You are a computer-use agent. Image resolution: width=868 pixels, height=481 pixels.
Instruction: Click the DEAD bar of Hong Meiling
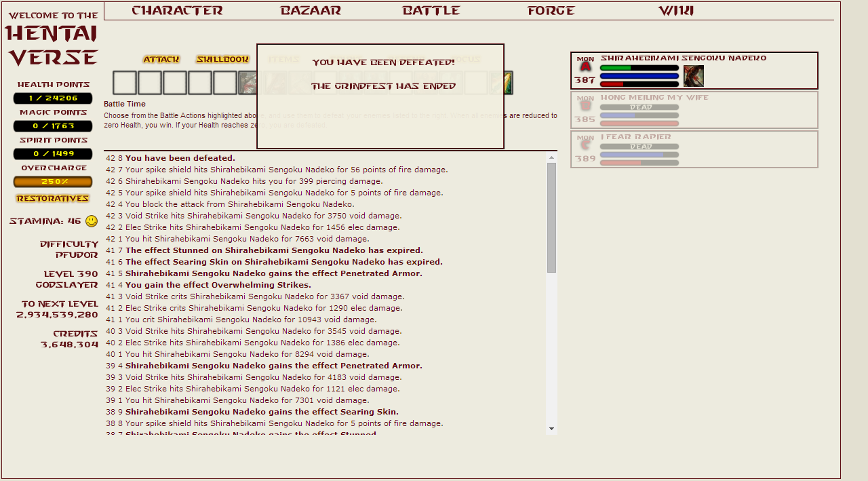coord(639,107)
